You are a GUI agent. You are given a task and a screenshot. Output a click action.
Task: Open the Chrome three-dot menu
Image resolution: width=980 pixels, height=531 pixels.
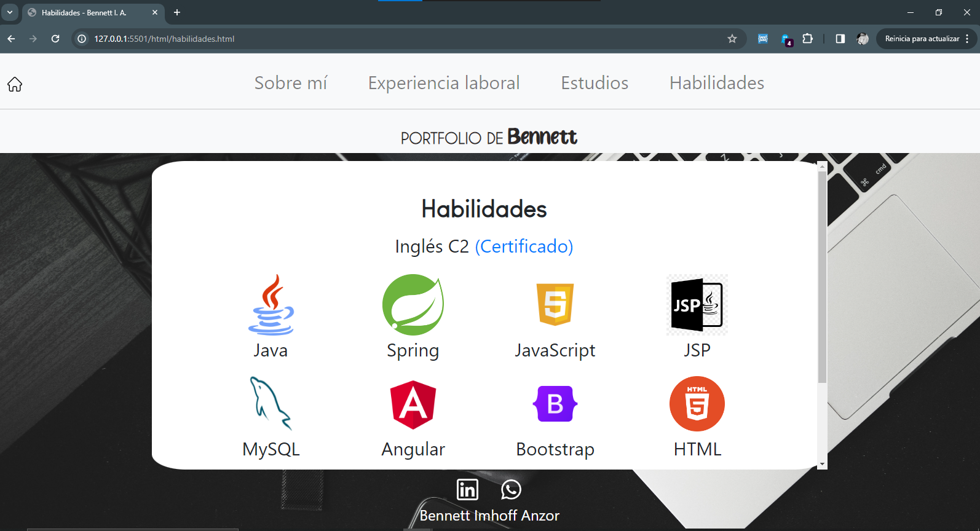coord(967,39)
